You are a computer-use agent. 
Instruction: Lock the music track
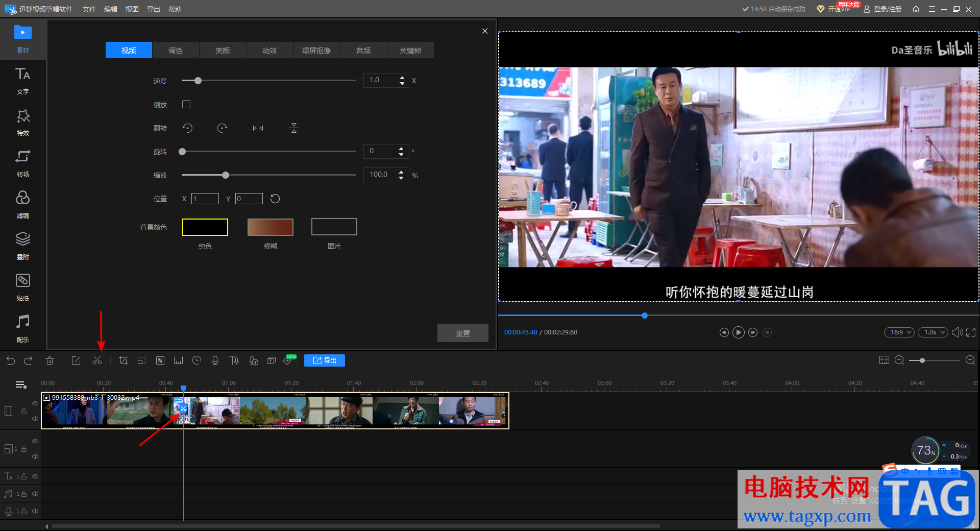click(24, 494)
